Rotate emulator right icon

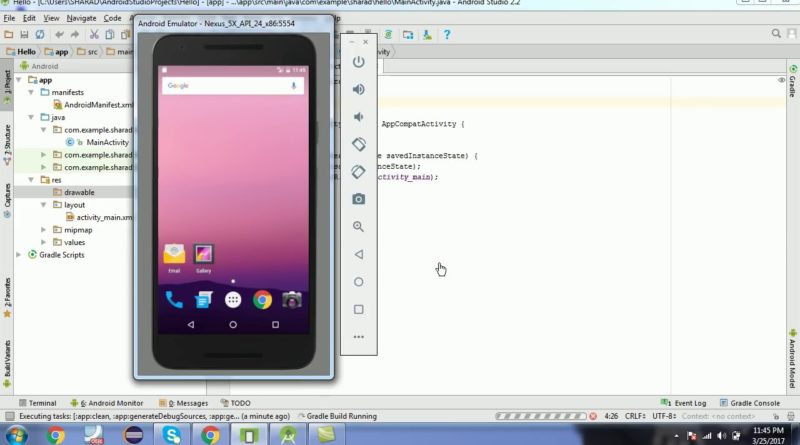pyautogui.click(x=359, y=171)
